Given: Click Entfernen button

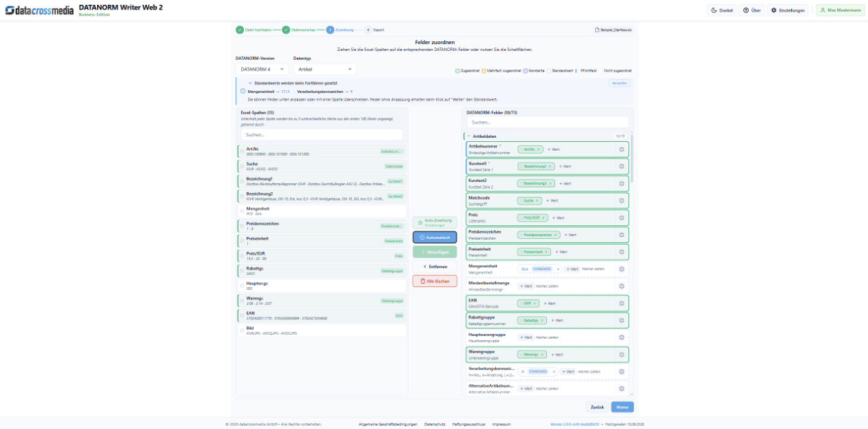Looking at the screenshot, I should 435,266.
